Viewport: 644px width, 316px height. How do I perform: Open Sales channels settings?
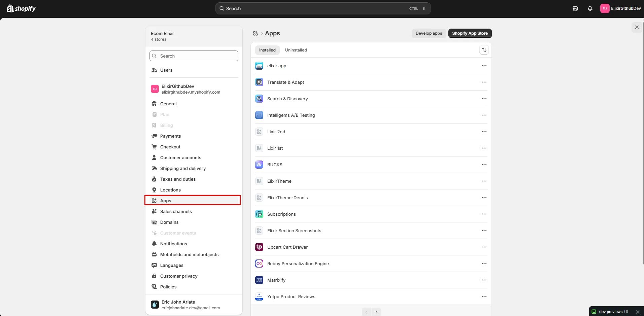tap(194, 211)
